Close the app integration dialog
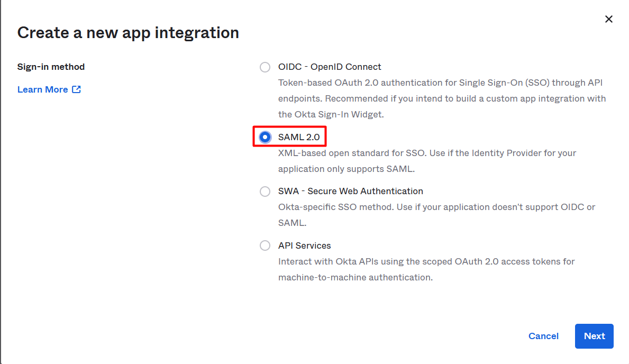629x364 pixels. pyautogui.click(x=609, y=19)
